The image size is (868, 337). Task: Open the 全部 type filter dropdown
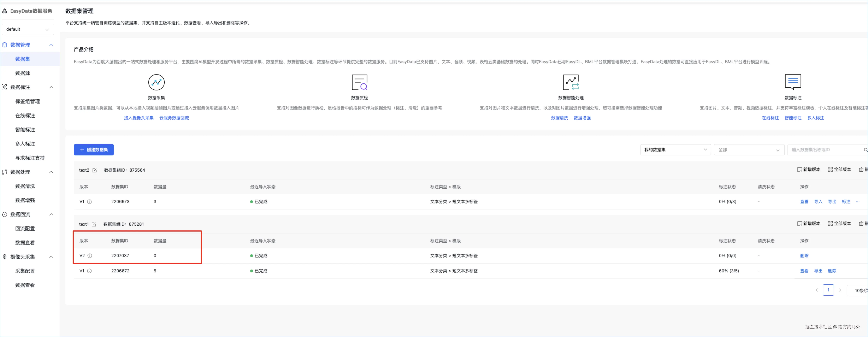pyautogui.click(x=749, y=150)
